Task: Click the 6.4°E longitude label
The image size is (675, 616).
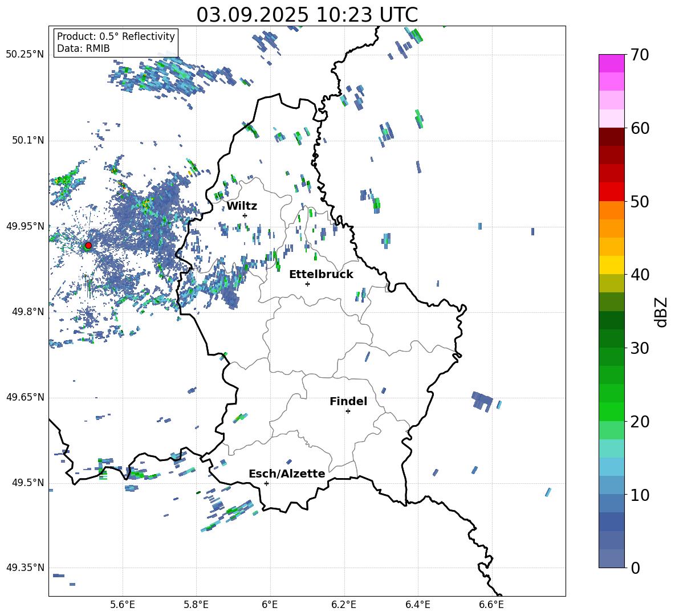Action: point(417,605)
